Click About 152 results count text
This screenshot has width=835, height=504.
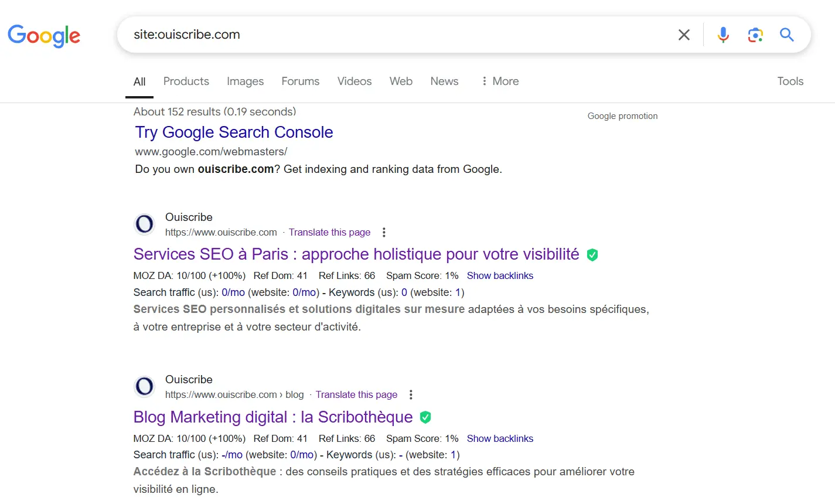click(x=214, y=112)
